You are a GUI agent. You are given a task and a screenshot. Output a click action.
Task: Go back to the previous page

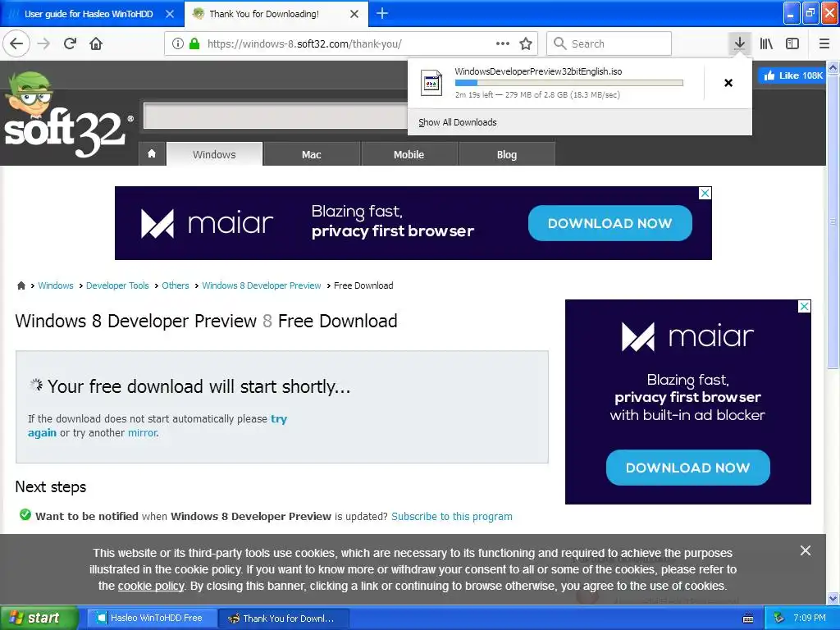(16, 43)
